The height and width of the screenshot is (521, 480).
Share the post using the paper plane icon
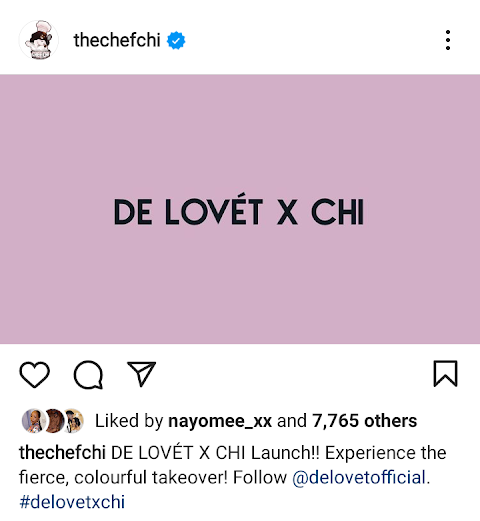(x=141, y=374)
